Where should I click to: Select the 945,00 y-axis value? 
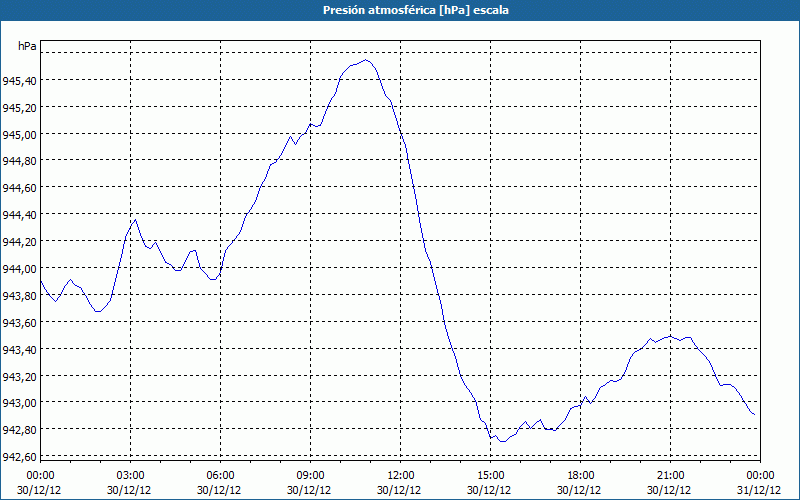click(19, 134)
